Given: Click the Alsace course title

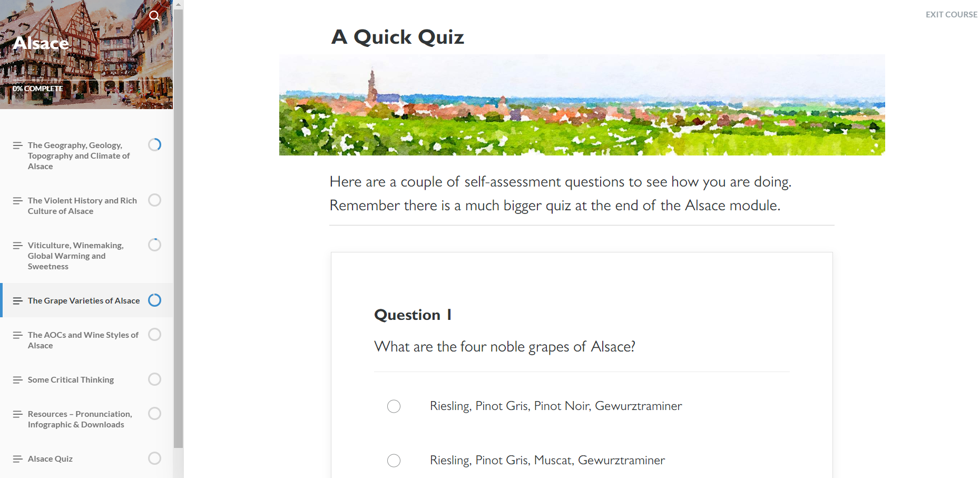Looking at the screenshot, I should coord(41,43).
